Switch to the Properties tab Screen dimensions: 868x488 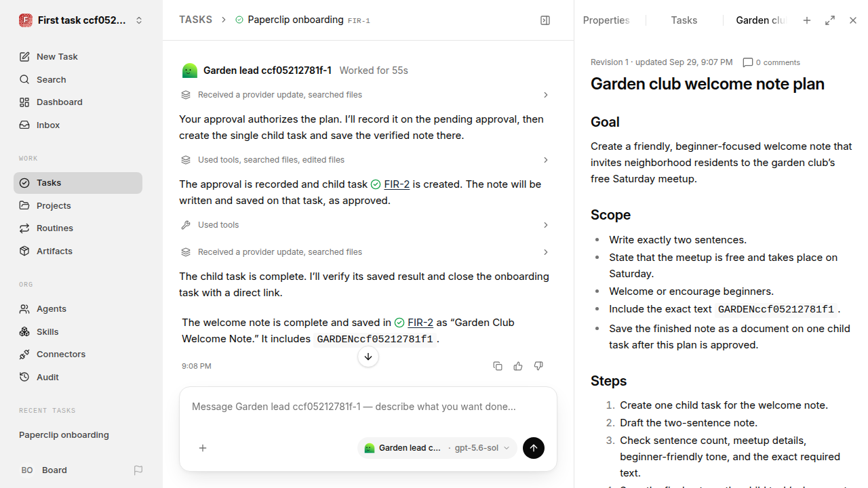coord(606,20)
